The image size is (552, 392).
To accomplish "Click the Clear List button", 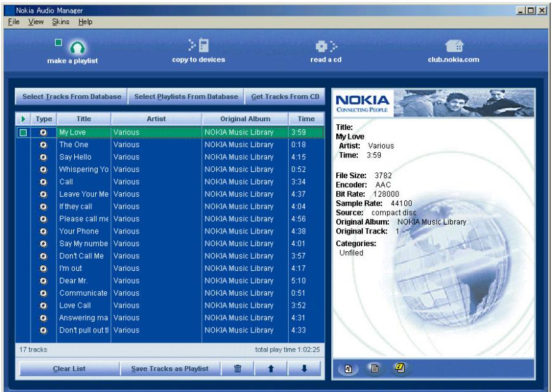I will pos(69,369).
